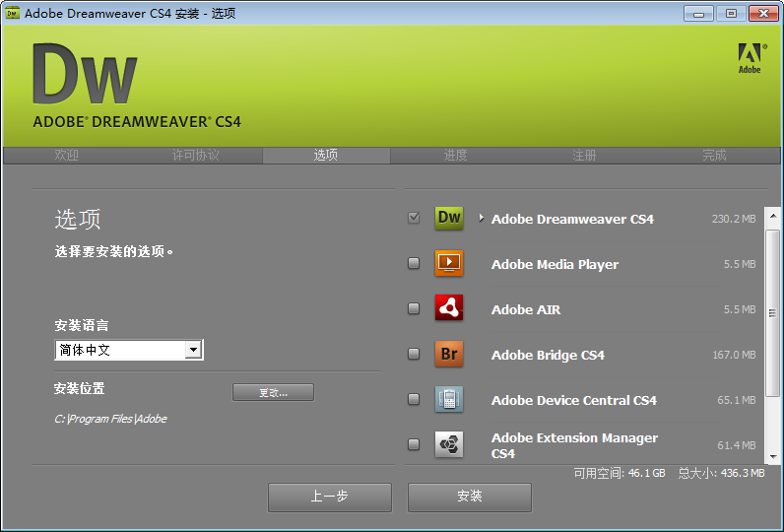Image resolution: width=784 pixels, height=532 pixels.
Task: Click the Extension Manager icon
Action: pos(449,444)
